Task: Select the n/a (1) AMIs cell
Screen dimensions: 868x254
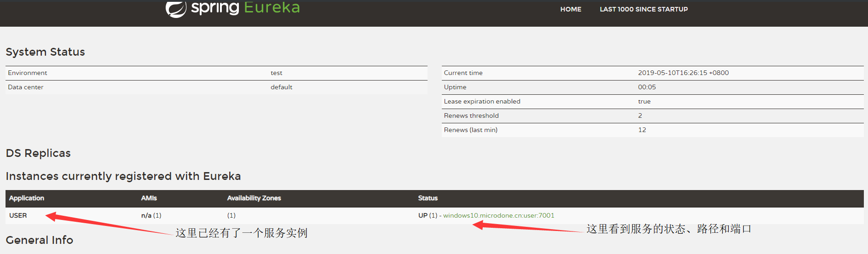Action: pos(151,215)
